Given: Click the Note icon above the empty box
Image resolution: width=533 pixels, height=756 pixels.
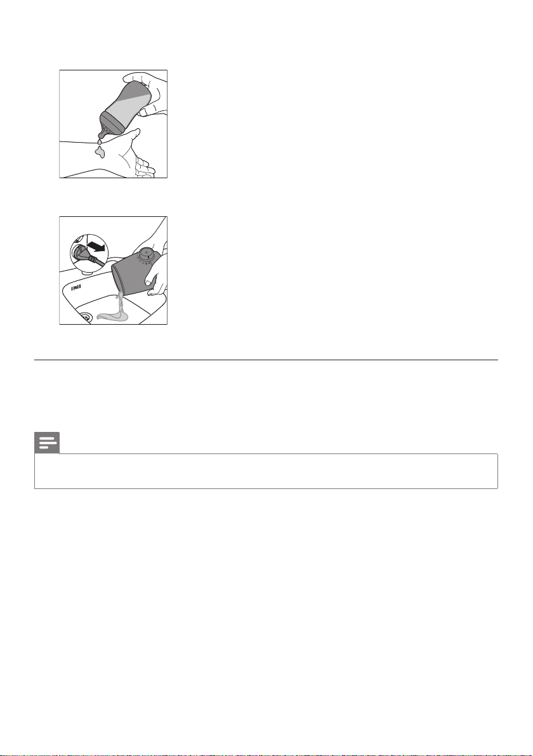Looking at the screenshot, I should coord(47,443).
